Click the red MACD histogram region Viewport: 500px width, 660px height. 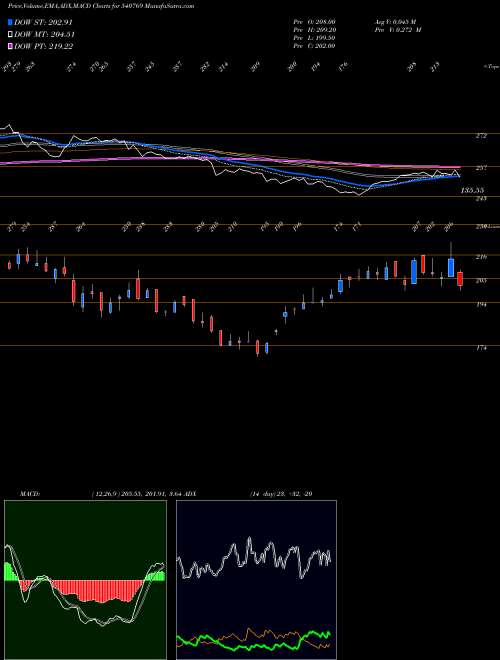coord(97,591)
